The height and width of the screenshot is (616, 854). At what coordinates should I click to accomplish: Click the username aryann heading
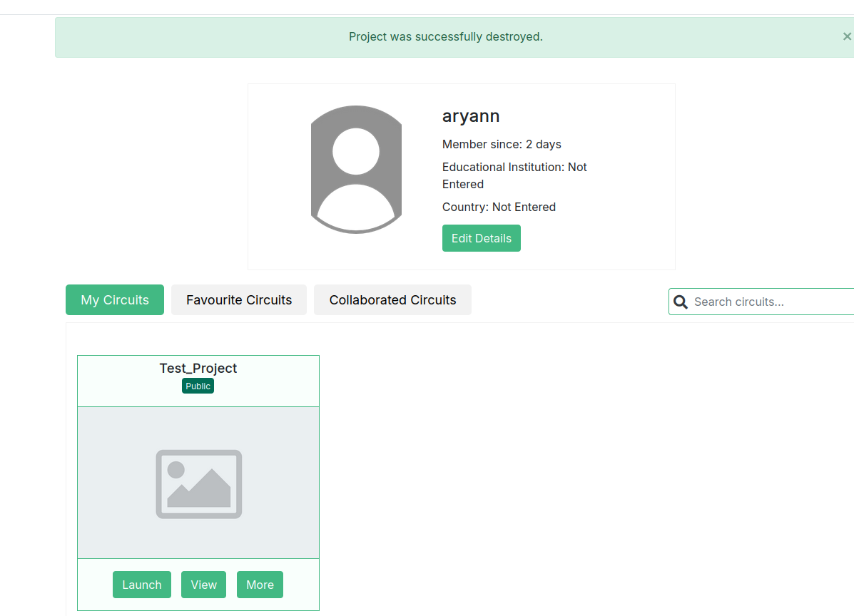coord(471,115)
